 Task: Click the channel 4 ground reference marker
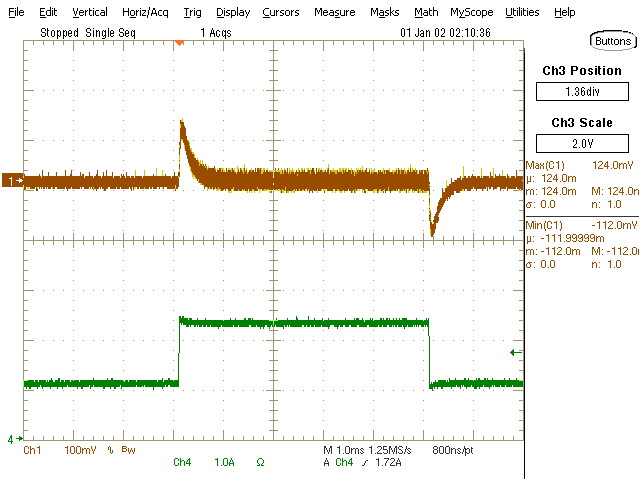[13, 438]
